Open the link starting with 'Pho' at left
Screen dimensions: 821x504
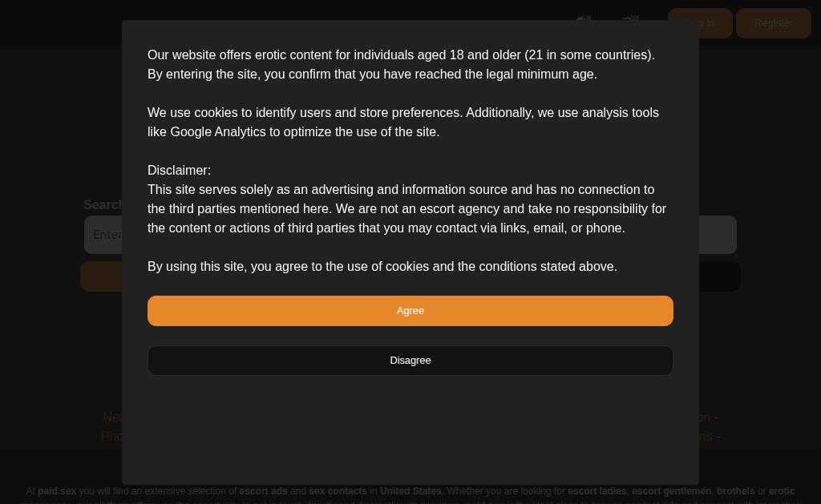[111, 437]
